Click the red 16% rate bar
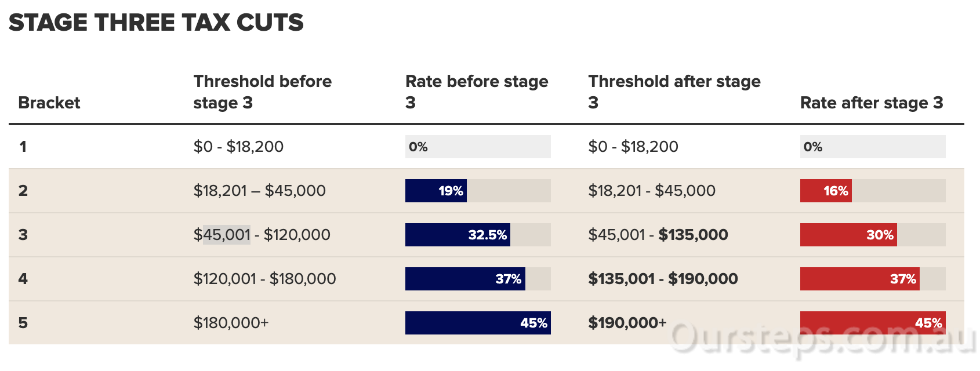 [826, 191]
